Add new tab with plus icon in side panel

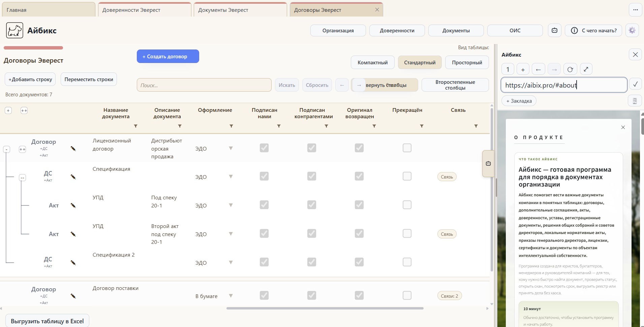pyautogui.click(x=523, y=69)
